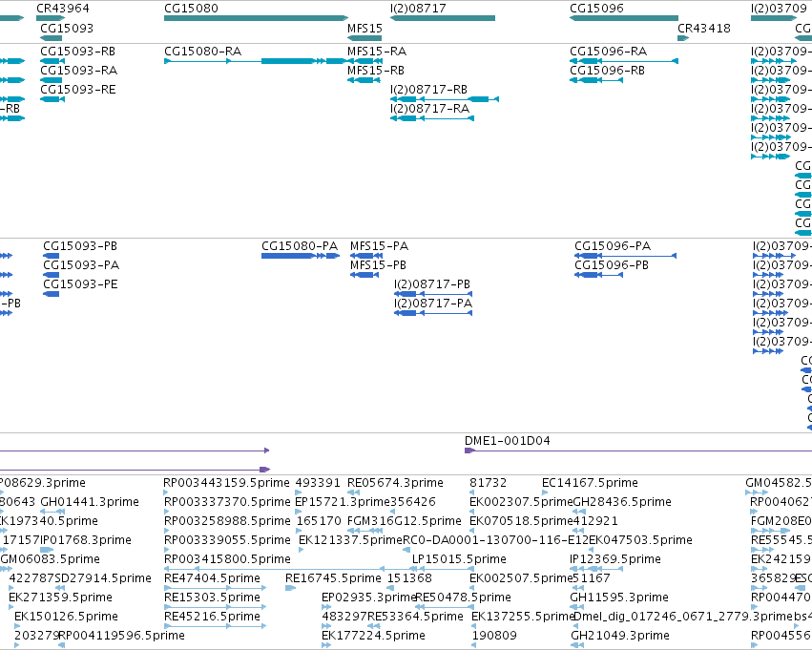This screenshot has height=650, width=812.
Task: Click EST RP003443159.5prime
Action: (226, 483)
